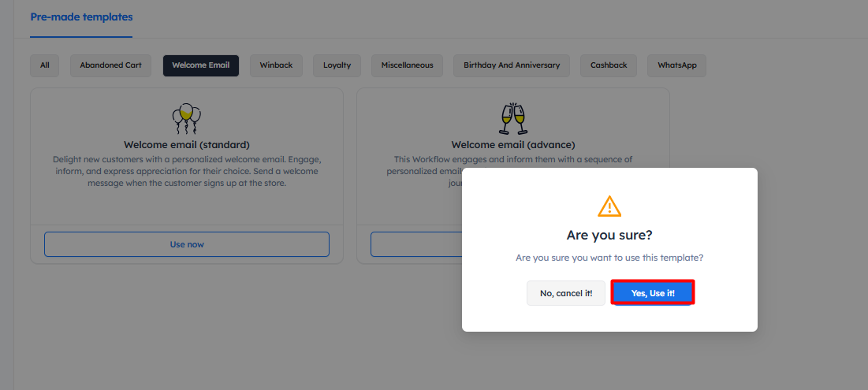
Task: Select the Welcome Email category tab
Action: coord(201,65)
